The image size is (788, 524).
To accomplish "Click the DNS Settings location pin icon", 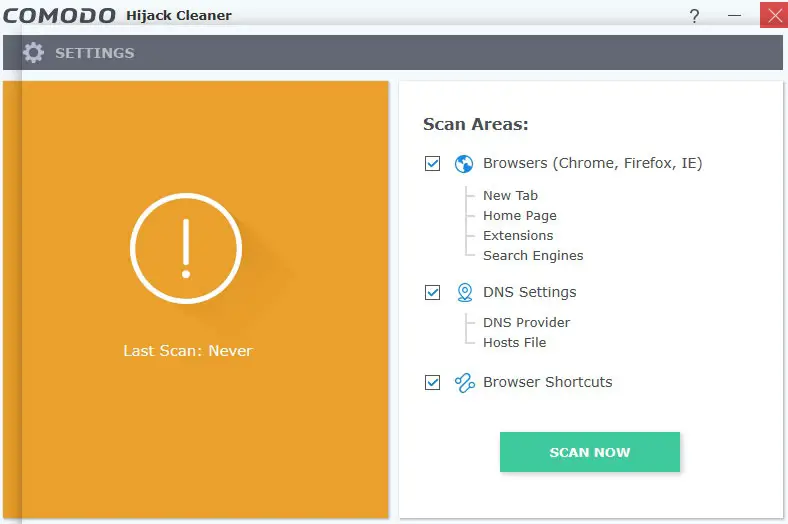I will (465, 292).
